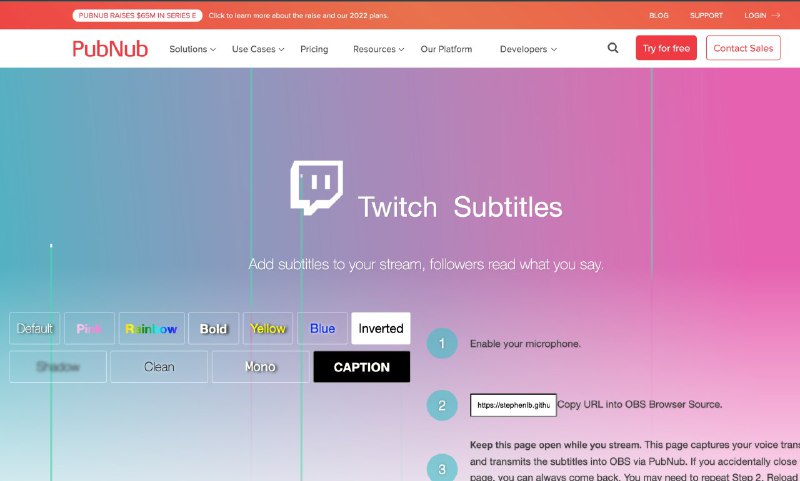This screenshot has width=800, height=481.
Task: Click the Contact Sales button
Action: point(743,48)
